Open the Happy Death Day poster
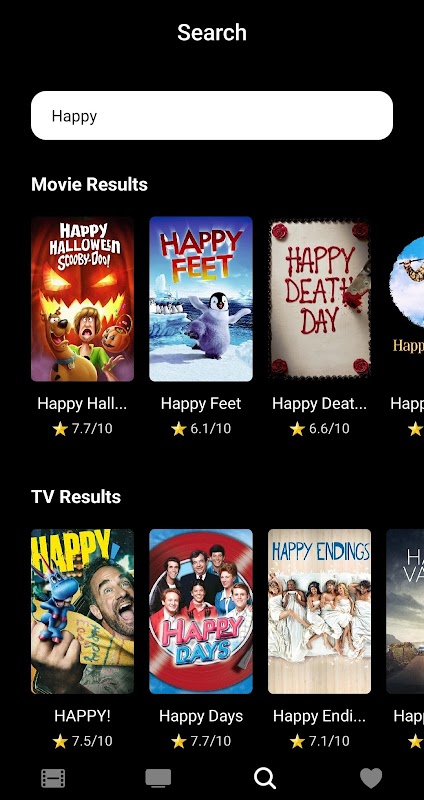Screen dimensions: 424x800 click(x=319, y=299)
